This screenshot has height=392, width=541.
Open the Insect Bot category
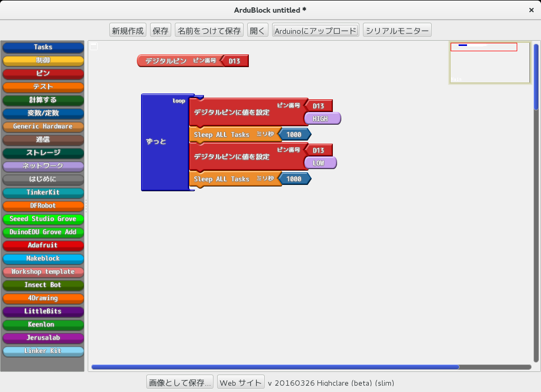[43, 285]
